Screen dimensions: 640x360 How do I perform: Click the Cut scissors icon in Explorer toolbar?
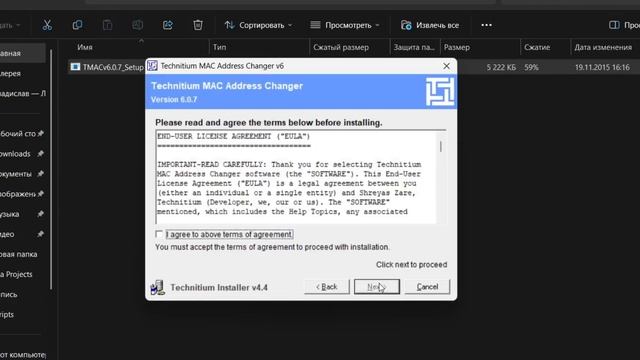pyautogui.click(x=47, y=25)
